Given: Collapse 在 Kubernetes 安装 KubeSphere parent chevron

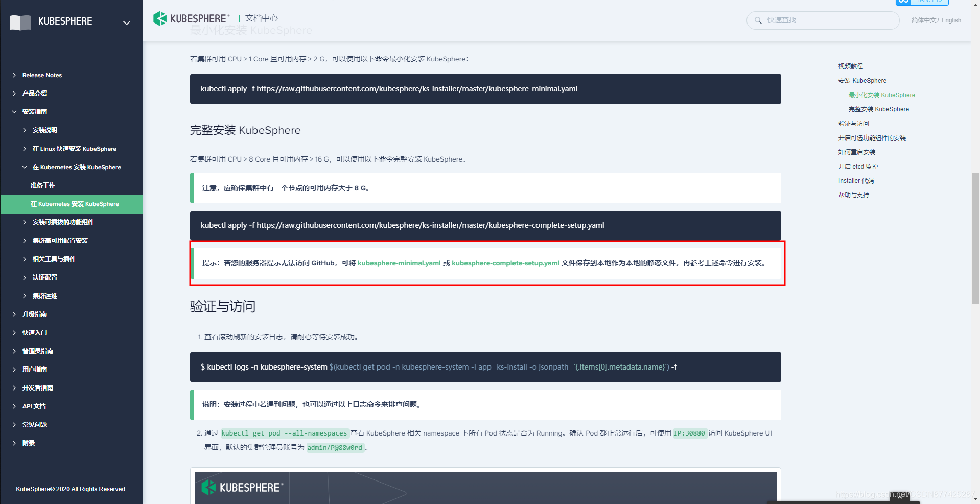Looking at the screenshot, I should pyautogui.click(x=25, y=167).
